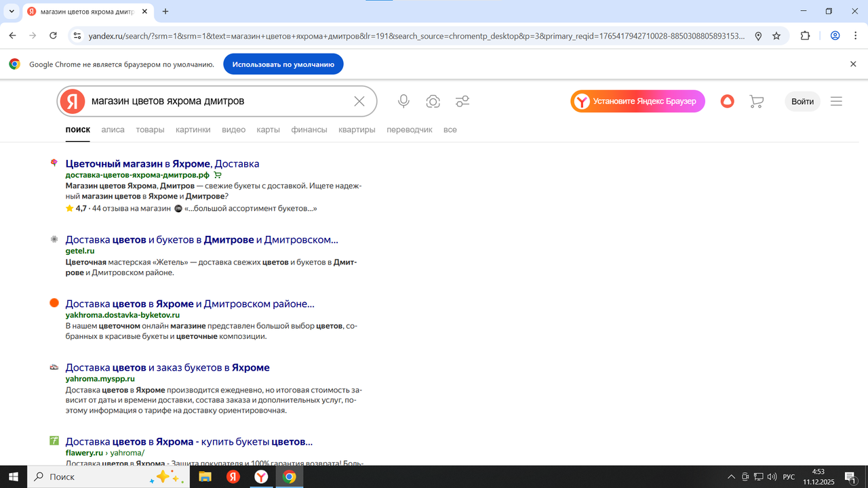Open the tab search dropdown arrow
Viewport: 868px width, 488px height.
[12, 12]
